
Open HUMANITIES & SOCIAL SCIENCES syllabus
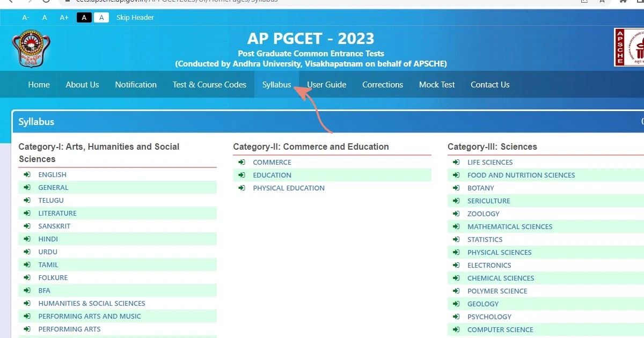[92, 303]
